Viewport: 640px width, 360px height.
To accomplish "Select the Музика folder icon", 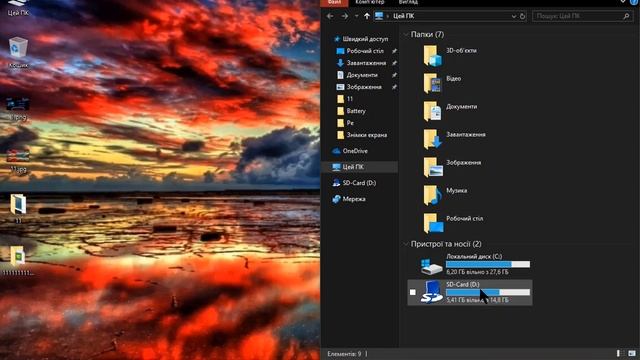I will (433, 196).
